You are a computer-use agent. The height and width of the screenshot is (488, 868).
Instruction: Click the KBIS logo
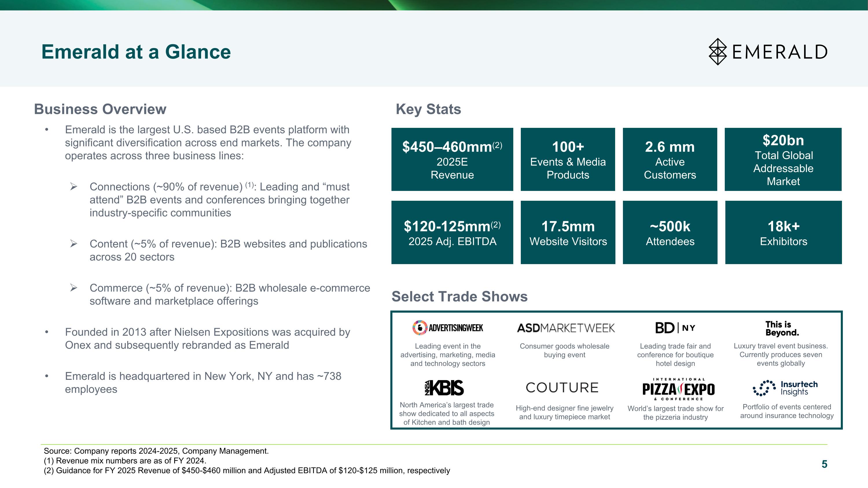444,388
